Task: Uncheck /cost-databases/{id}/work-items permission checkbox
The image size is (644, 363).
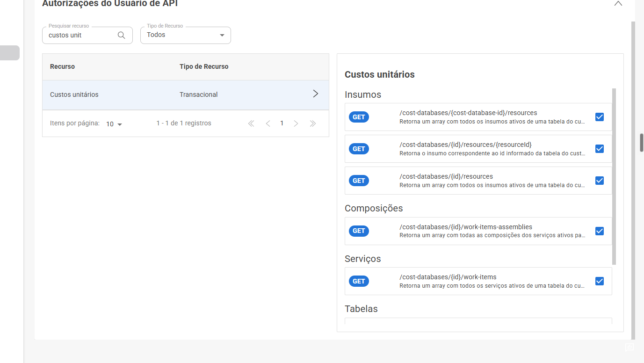Action: pyautogui.click(x=600, y=281)
